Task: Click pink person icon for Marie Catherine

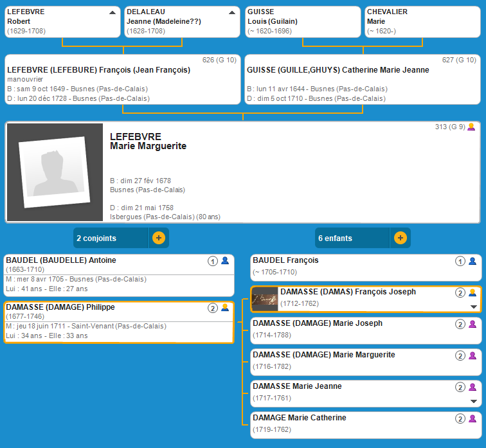Action: 473,418
